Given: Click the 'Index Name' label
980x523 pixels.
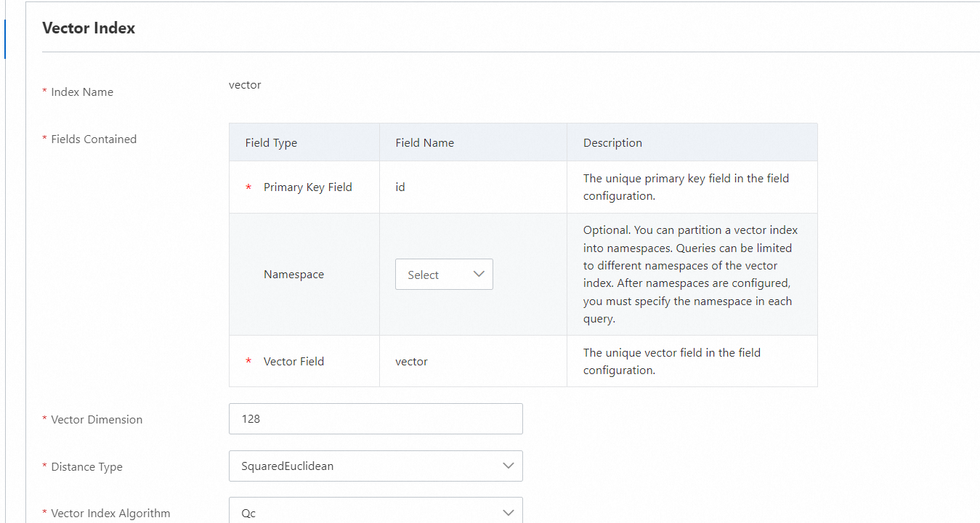Looking at the screenshot, I should click(82, 92).
